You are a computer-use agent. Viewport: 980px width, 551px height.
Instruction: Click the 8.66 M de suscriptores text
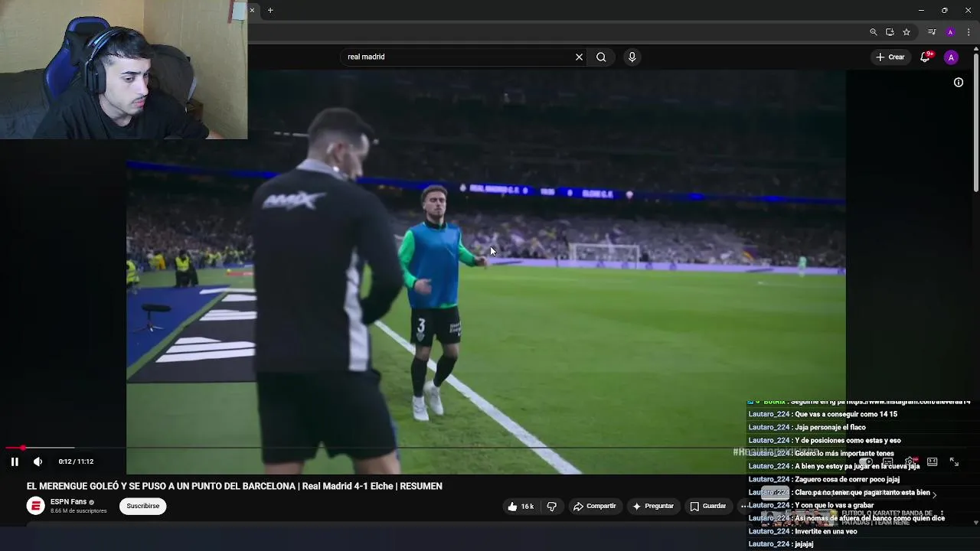(x=79, y=511)
